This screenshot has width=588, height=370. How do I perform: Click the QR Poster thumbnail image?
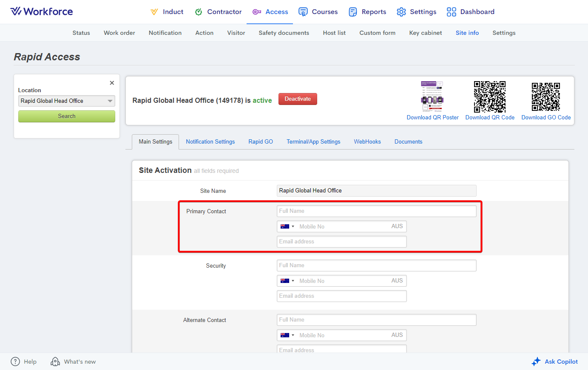(432, 96)
